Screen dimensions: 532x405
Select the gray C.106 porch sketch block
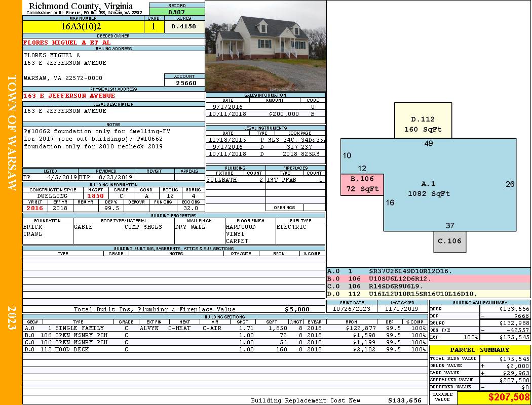pyautogui.click(x=449, y=241)
